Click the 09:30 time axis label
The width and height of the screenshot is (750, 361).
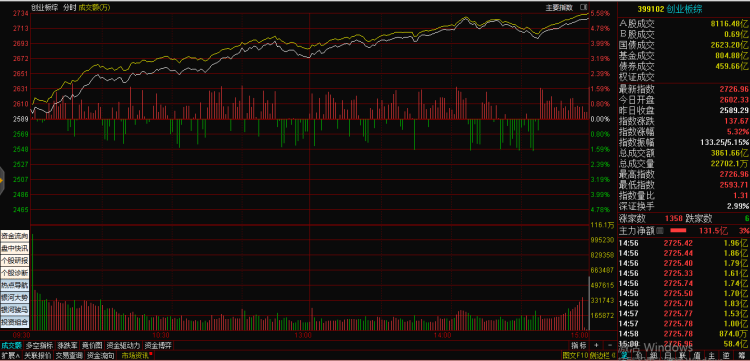point(23,335)
